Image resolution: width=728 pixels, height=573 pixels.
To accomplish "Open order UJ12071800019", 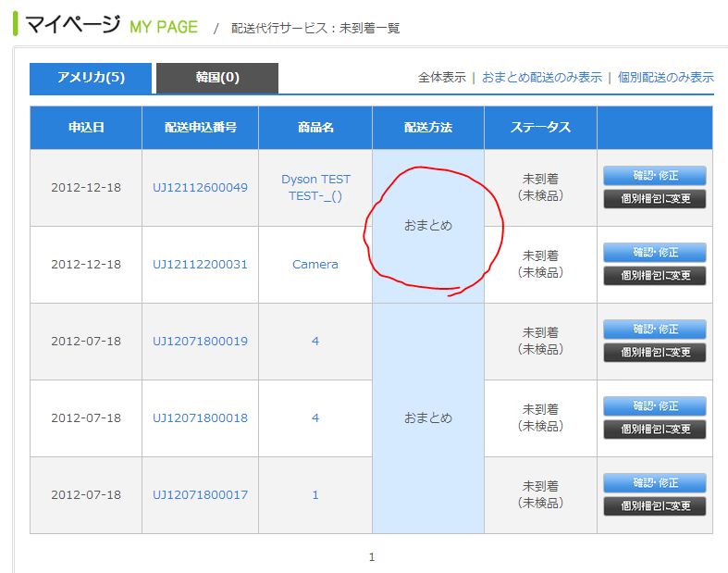I will click(x=200, y=341).
